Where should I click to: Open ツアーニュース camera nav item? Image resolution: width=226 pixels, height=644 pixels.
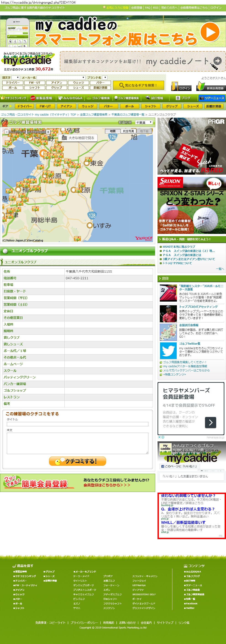212,98
